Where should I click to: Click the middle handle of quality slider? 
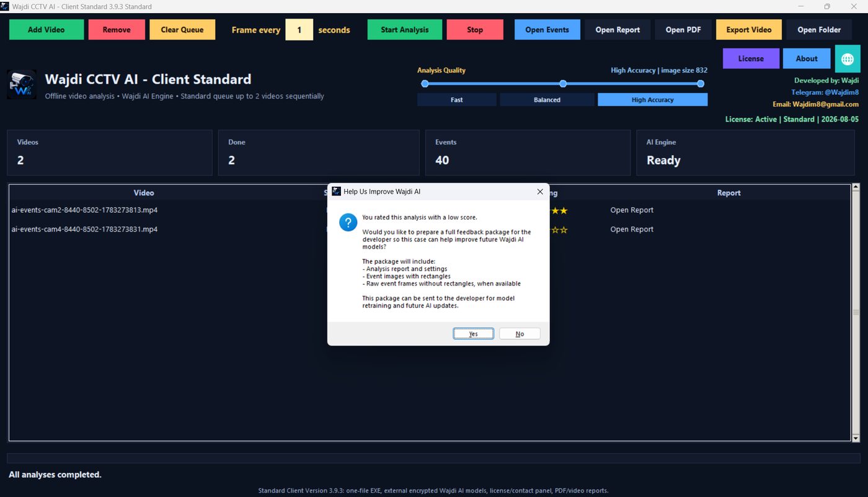point(563,84)
